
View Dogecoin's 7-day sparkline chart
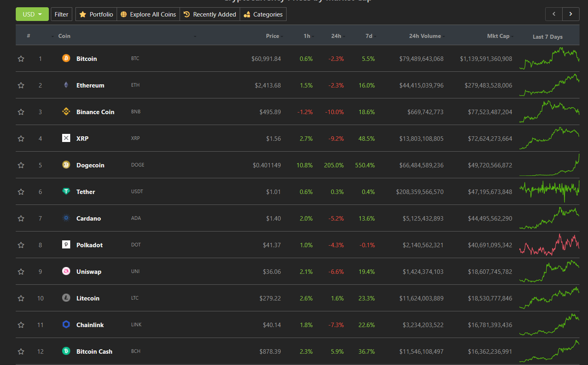click(549, 165)
